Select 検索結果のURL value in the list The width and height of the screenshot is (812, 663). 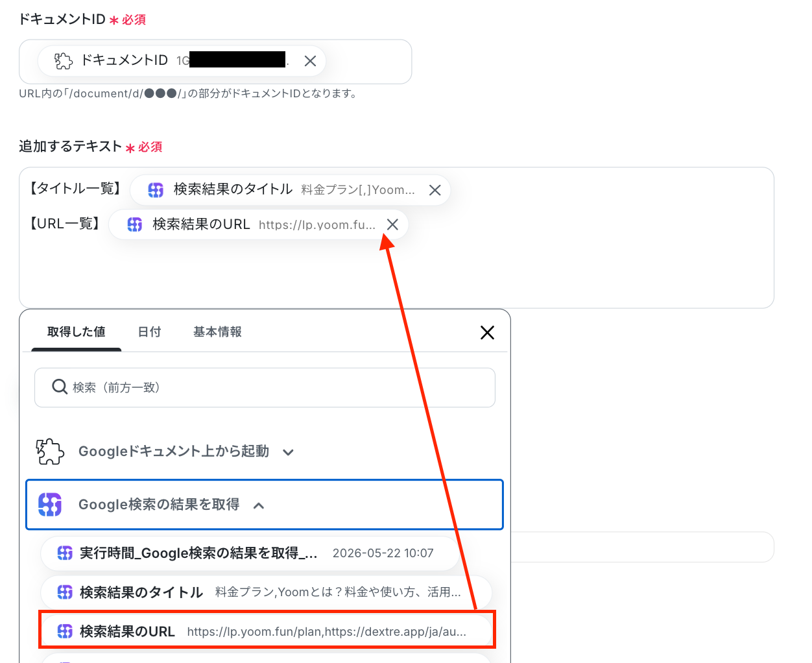tap(266, 631)
